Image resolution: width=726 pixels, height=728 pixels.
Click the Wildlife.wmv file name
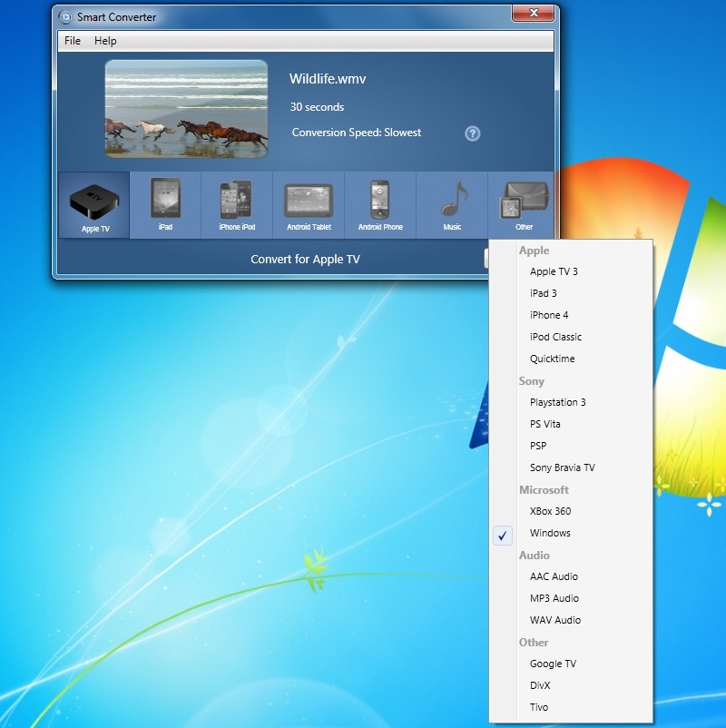(328, 79)
